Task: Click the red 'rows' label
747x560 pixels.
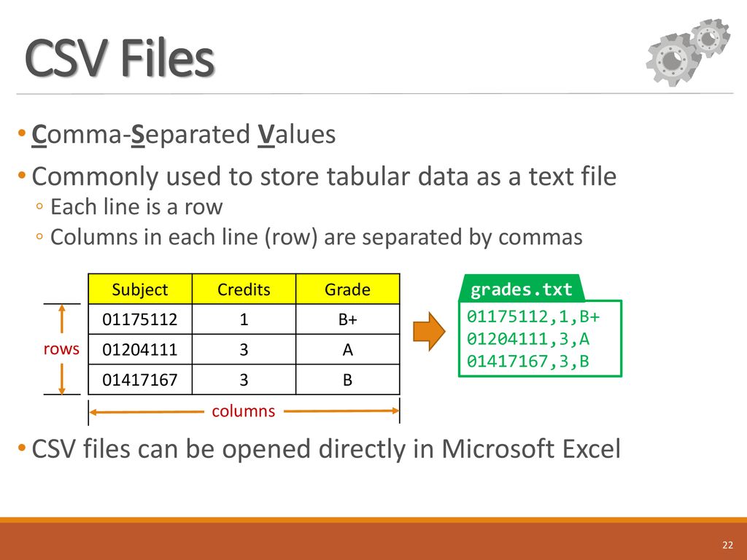Action: (61, 349)
